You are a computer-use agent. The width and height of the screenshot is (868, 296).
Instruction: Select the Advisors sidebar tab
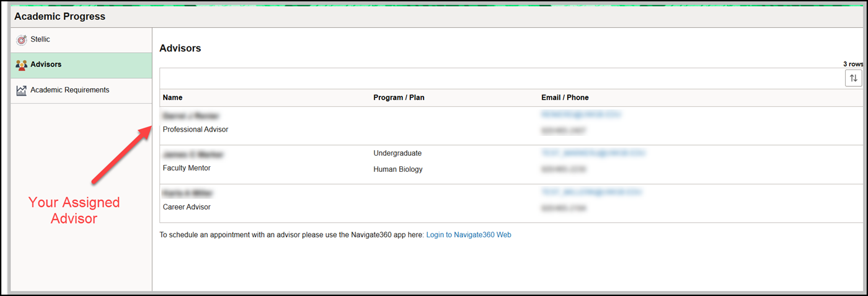click(x=46, y=65)
